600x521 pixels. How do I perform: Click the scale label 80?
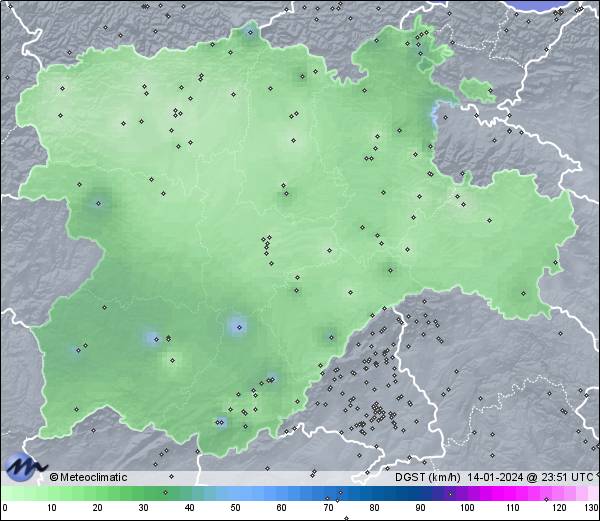tap(374, 508)
